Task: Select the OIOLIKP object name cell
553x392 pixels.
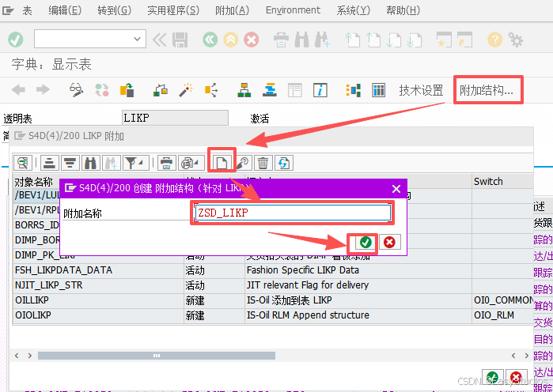Action: [98, 315]
